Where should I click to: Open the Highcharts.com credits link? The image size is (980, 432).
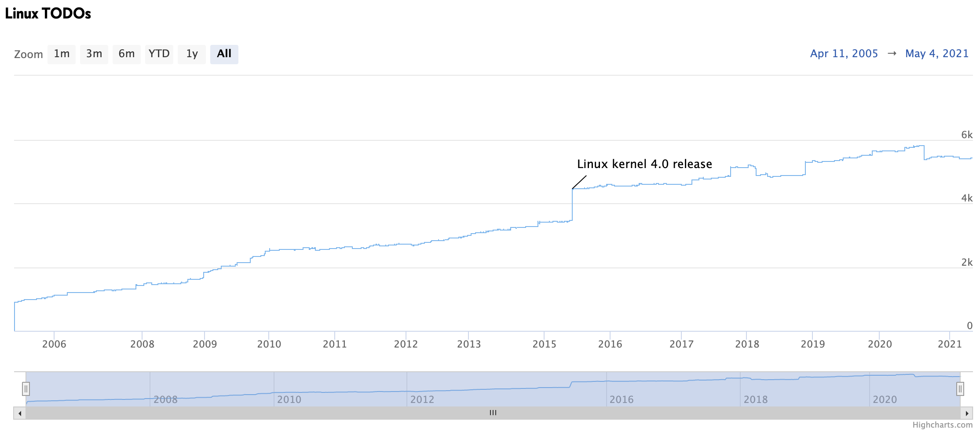click(x=942, y=425)
